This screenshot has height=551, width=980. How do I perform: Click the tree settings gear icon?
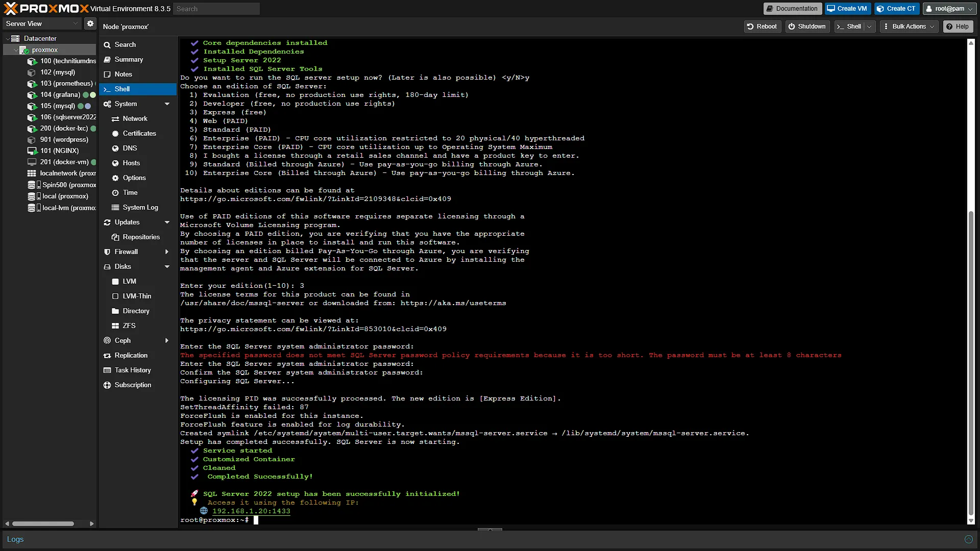(90, 23)
